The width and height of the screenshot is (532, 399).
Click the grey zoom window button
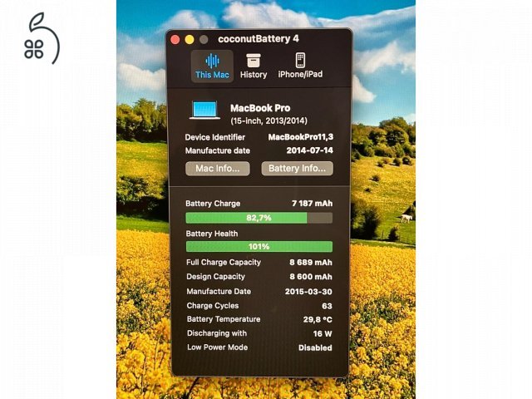click(x=204, y=40)
